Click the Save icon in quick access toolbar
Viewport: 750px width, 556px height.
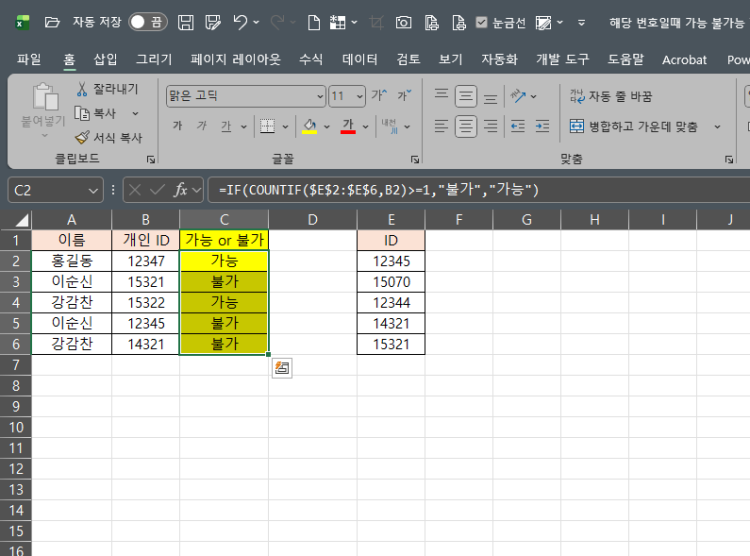[186, 21]
